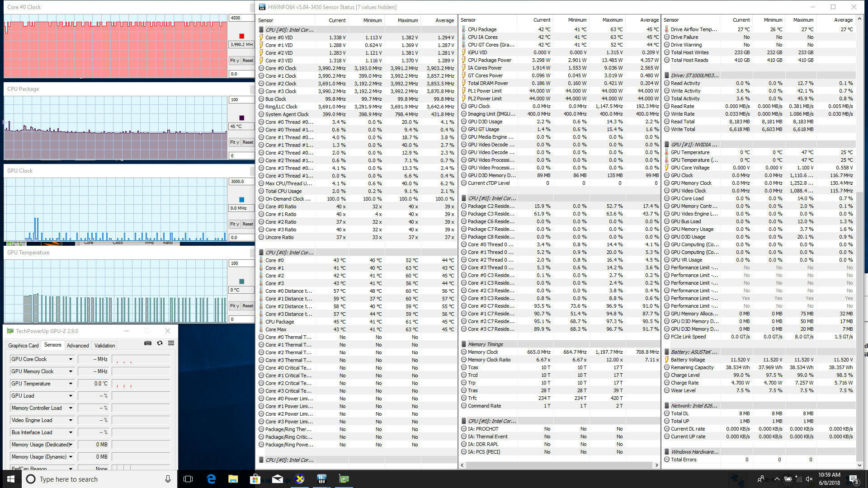Open the taskbar clock showing 10:59 AM
The image size is (868, 488).
829,479
